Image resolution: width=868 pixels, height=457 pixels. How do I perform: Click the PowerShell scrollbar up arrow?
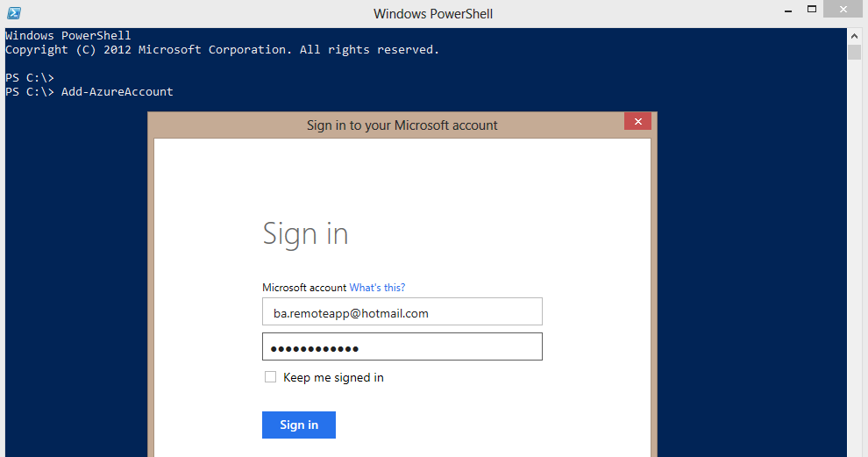pos(855,36)
